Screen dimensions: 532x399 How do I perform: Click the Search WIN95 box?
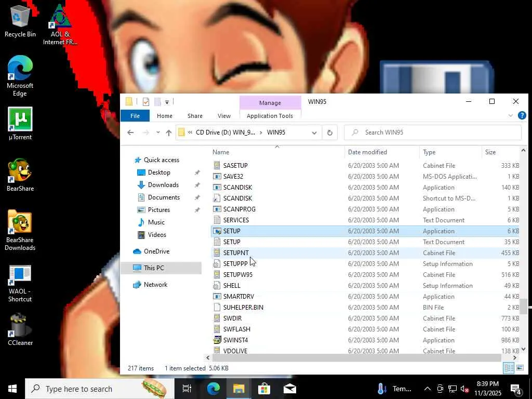coord(433,132)
